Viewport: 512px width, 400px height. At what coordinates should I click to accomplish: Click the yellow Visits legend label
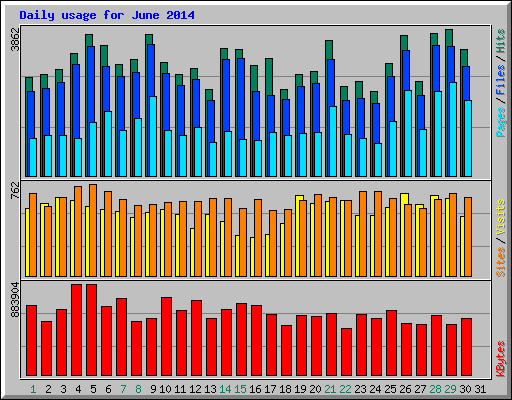[x=501, y=218]
